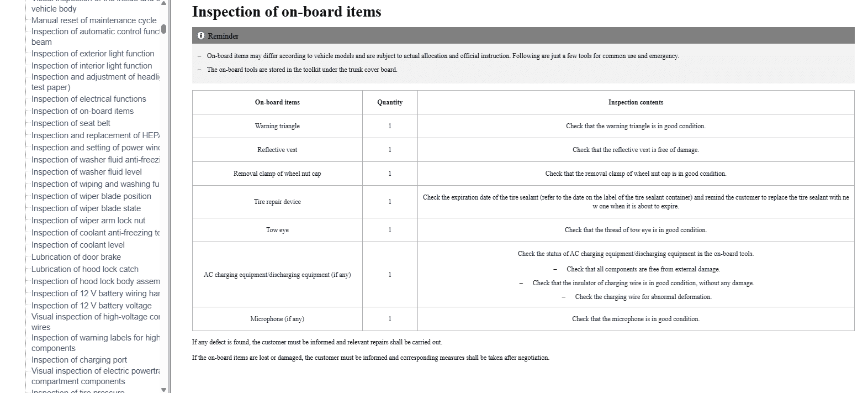This screenshot has width=868, height=393.
Task: Open Inspection of electrical functions
Action: click(89, 99)
